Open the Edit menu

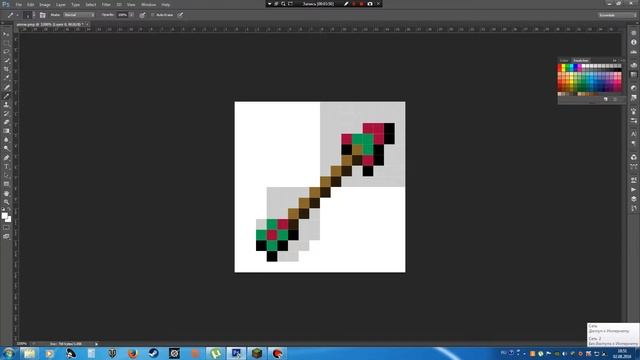(x=31, y=4)
